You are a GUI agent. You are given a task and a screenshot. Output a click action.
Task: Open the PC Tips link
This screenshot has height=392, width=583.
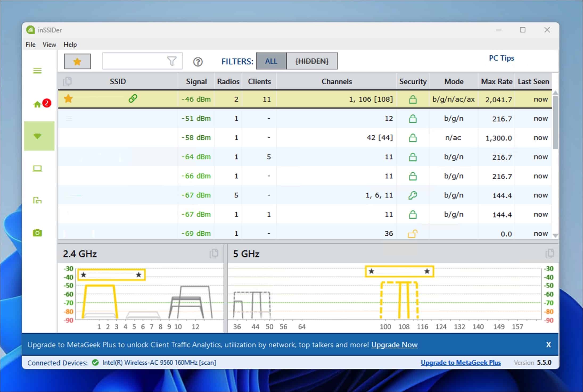[x=501, y=58]
